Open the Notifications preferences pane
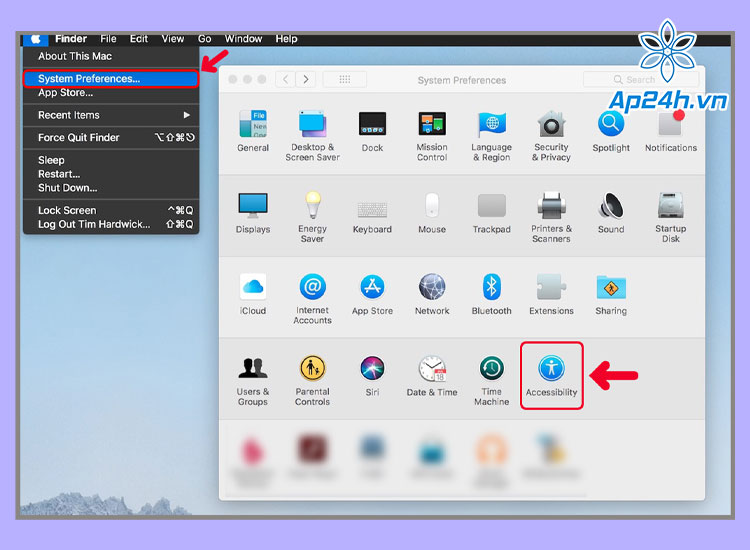Image resolution: width=750 pixels, height=550 pixels. (x=671, y=131)
